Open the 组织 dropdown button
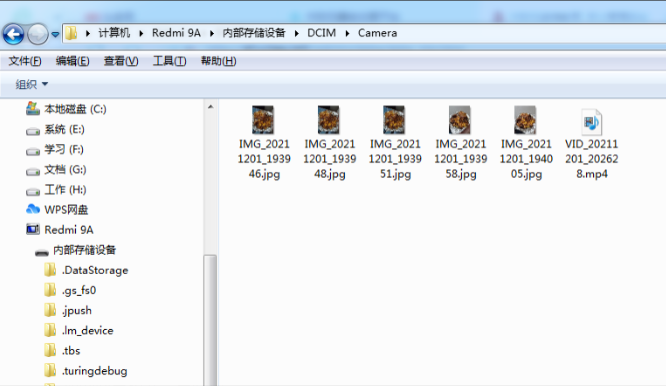Image resolution: width=666 pixels, height=386 pixels. [32, 84]
